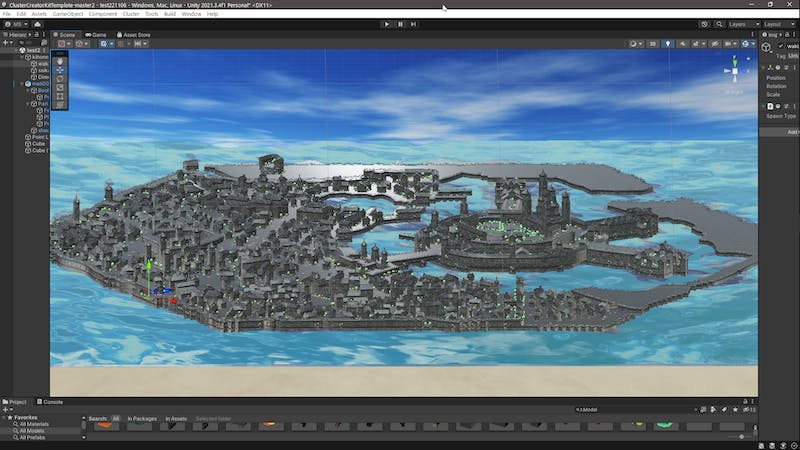This screenshot has height=450, width=800.
Task: Select the Move tool in the scene overlay
Action: click(x=60, y=70)
